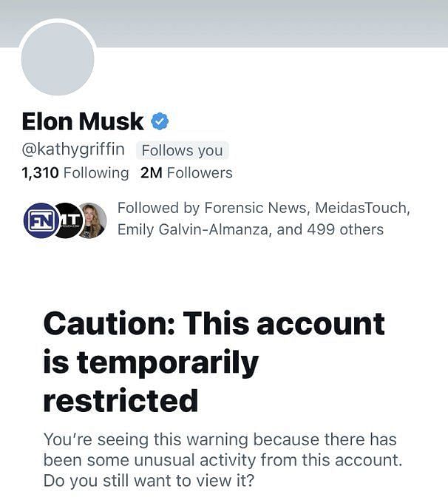The width and height of the screenshot is (448, 503).
Task: Click the gray header banner image
Action: click(x=224, y=23)
